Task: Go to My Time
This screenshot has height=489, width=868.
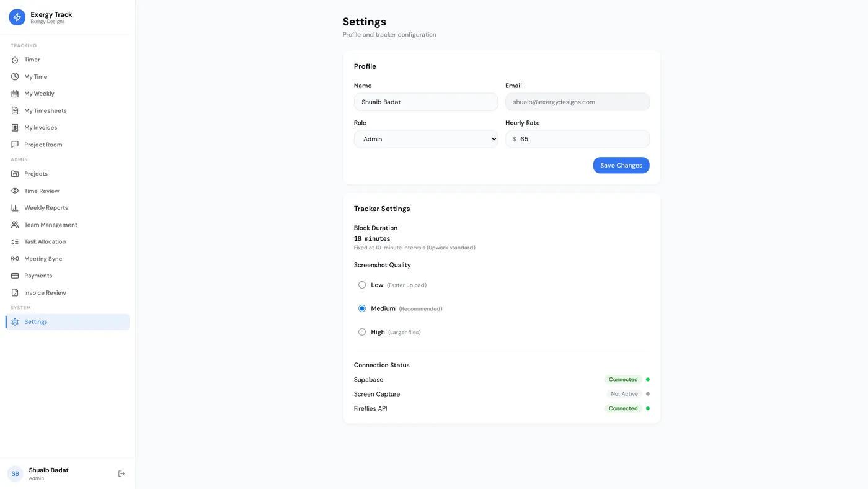Action: tap(68, 77)
